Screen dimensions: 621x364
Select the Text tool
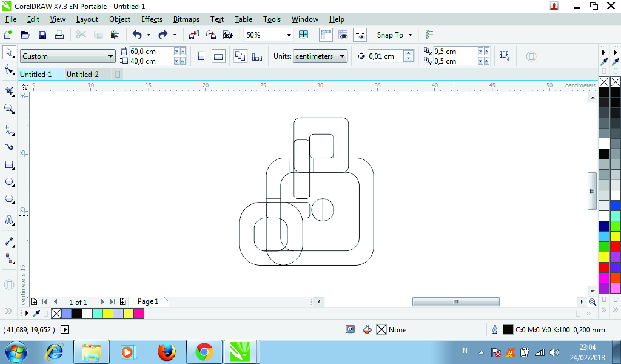pos(9,220)
